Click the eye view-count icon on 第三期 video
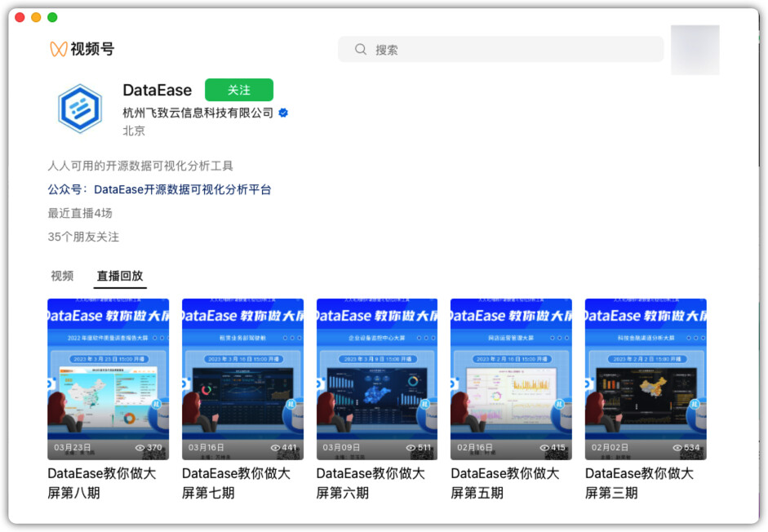Screen dimensions: 768x532 677,447
